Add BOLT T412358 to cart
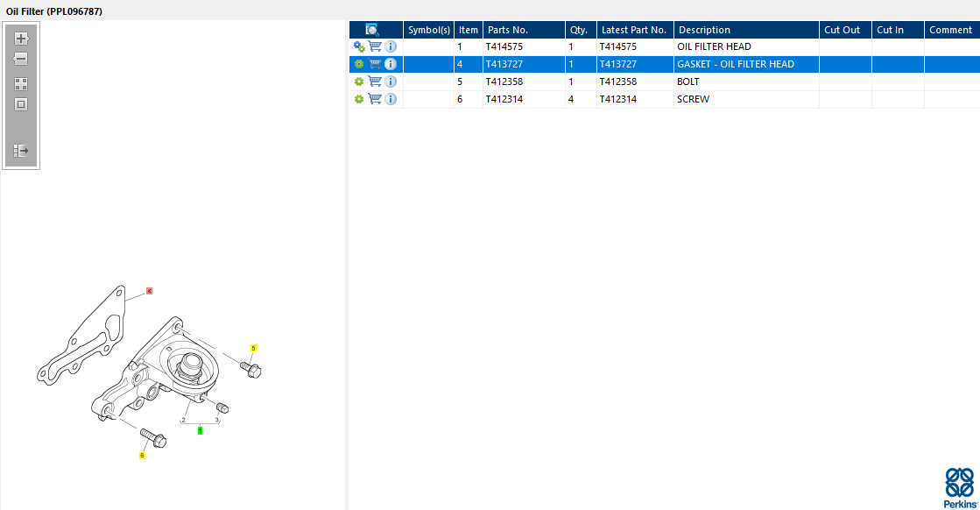980x510 pixels. point(375,81)
